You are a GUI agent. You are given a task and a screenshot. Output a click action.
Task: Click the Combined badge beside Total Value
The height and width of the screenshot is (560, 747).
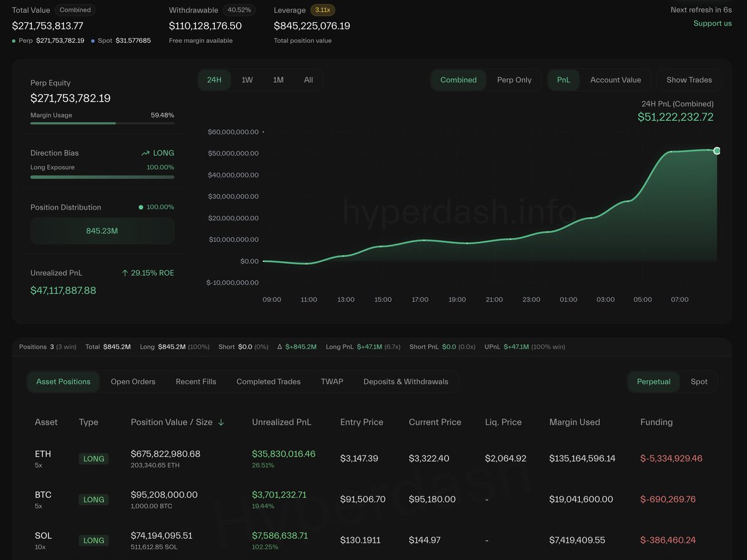[x=75, y=10]
